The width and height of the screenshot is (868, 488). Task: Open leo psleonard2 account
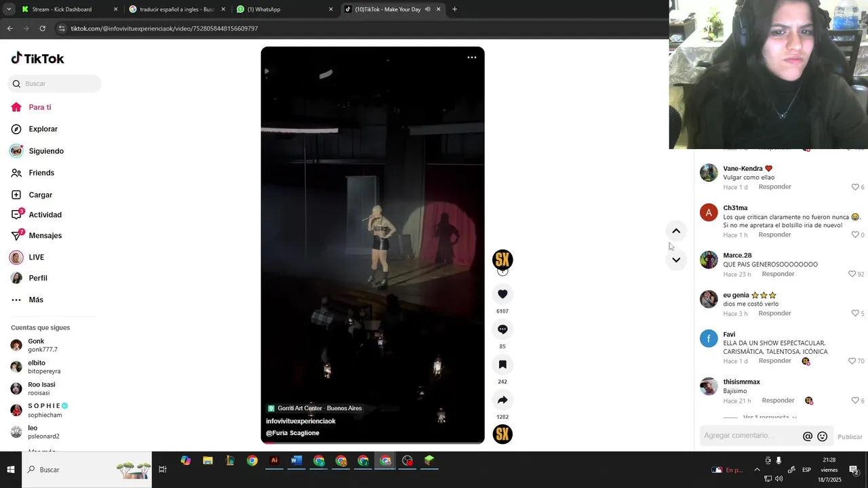point(35,432)
